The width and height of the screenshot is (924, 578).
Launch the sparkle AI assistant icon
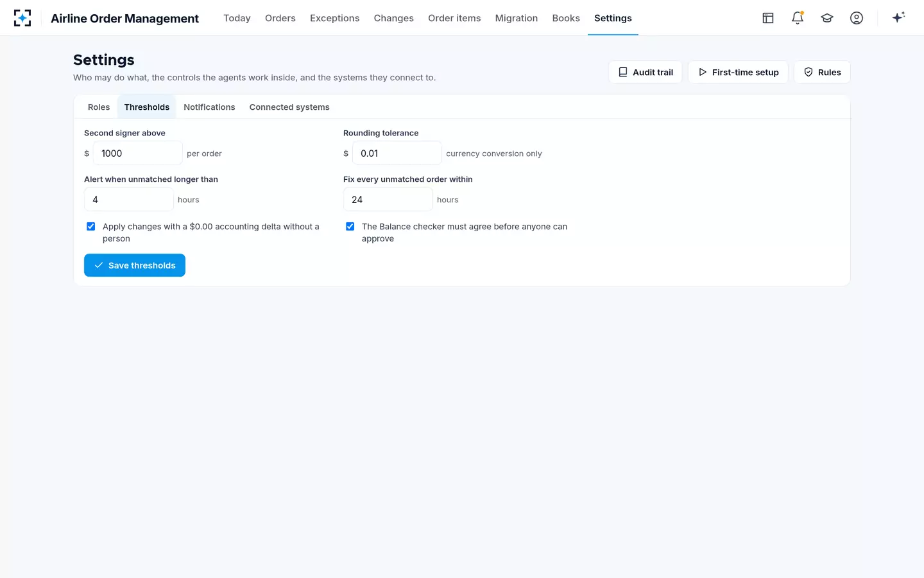[x=898, y=17]
